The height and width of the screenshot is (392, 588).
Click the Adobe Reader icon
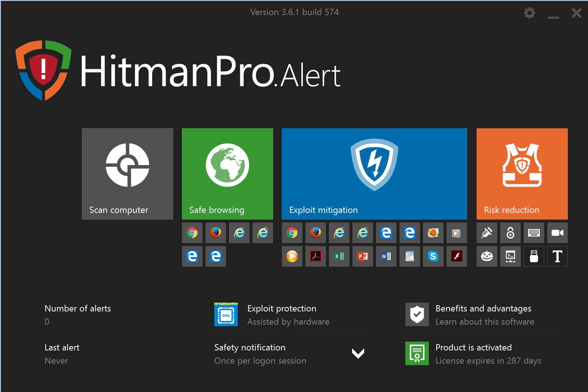[x=316, y=256]
